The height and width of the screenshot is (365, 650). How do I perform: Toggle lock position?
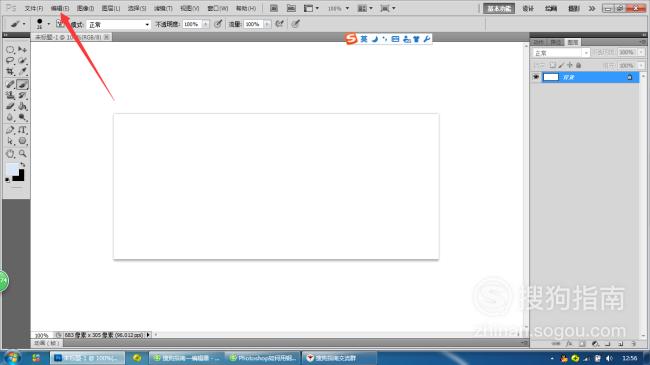coord(570,65)
